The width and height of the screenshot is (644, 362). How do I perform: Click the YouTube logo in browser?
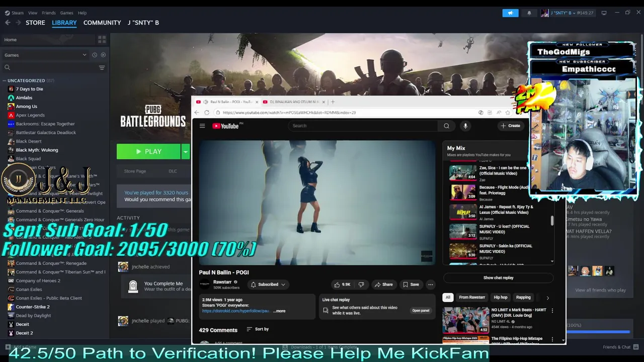(x=225, y=126)
